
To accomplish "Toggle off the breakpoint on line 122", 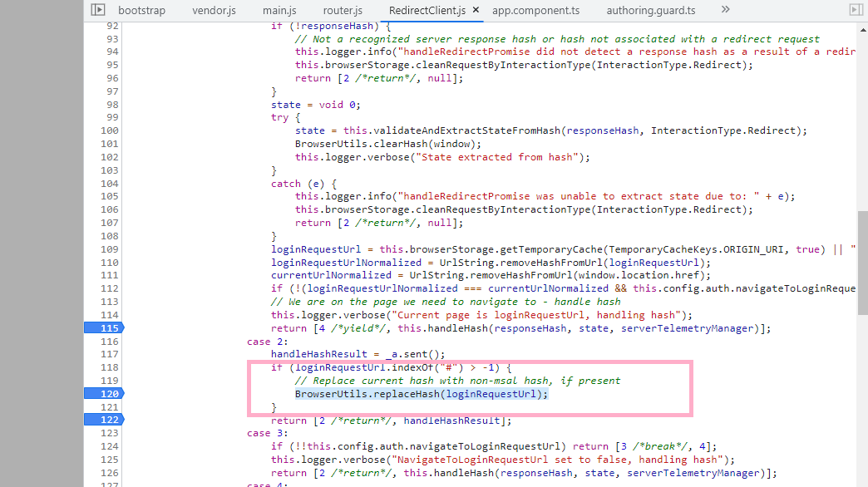I will [x=104, y=420].
